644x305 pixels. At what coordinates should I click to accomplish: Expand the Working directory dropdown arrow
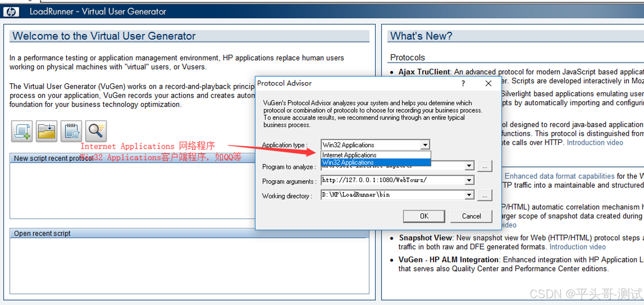tap(469, 195)
